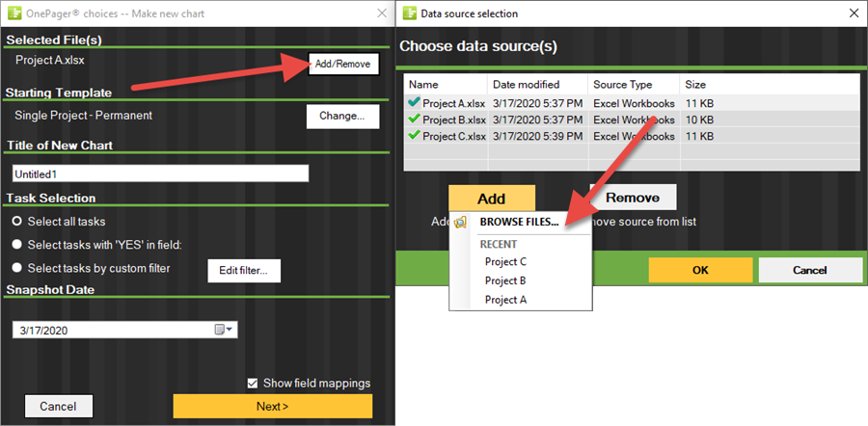Click the Next > button
Viewport: 868px width, 426px height.
[272, 406]
